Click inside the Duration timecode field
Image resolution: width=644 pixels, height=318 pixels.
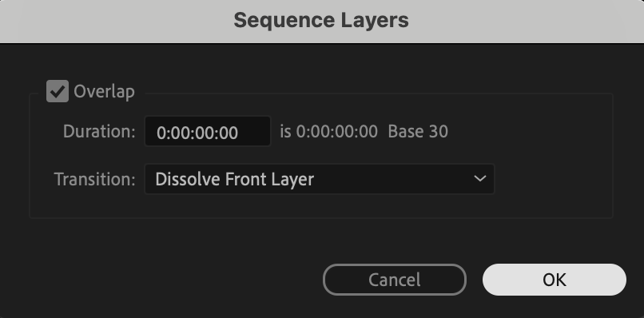208,132
